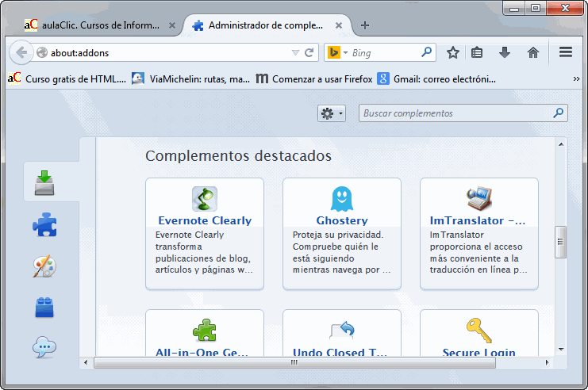Show more bookmarks with the chevron

click(576, 79)
